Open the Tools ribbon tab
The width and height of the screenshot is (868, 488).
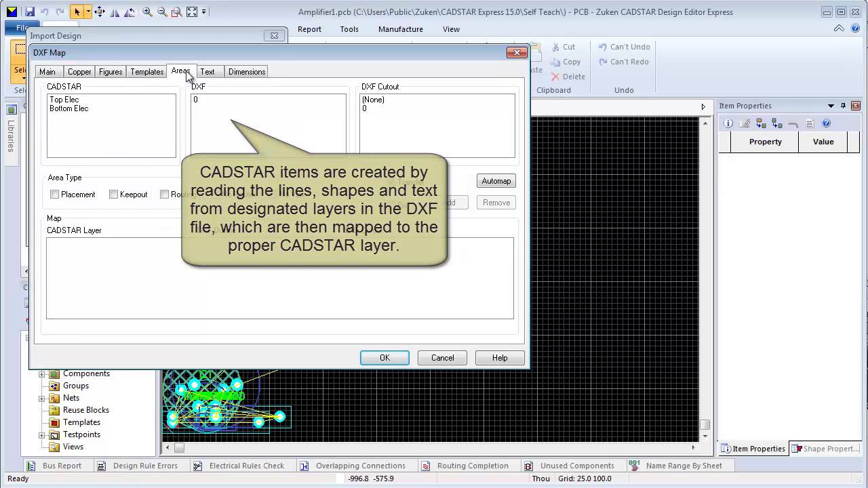click(349, 29)
